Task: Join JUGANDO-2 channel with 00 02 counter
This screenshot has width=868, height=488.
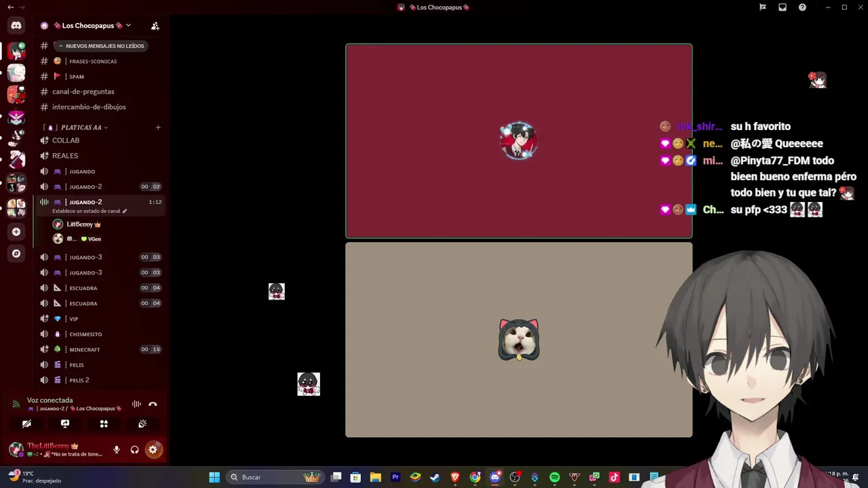Action: [100, 186]
